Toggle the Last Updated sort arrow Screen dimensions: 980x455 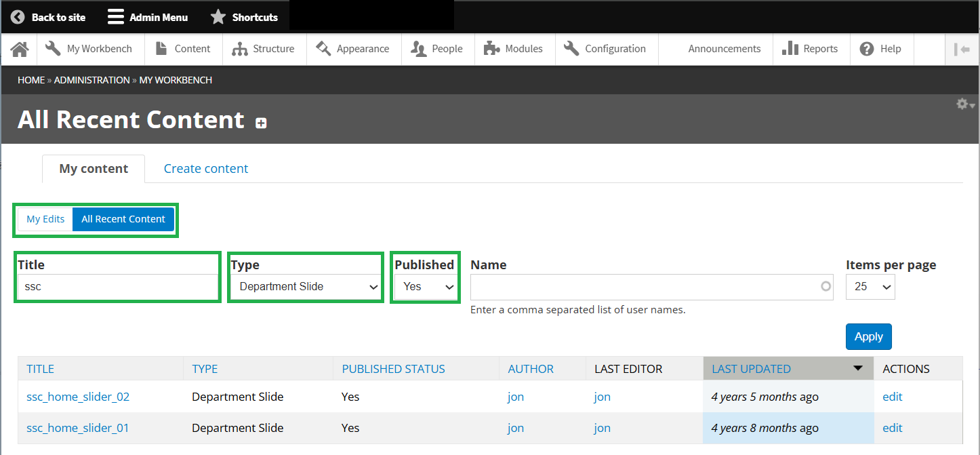858,368
